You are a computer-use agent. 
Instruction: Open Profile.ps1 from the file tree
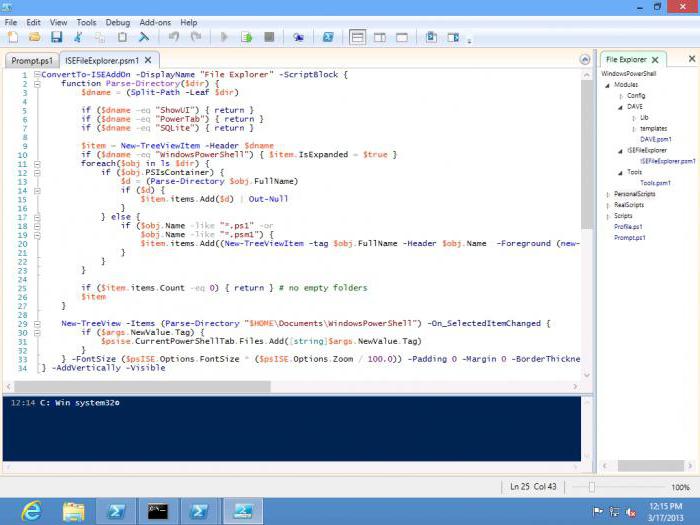pyautogui.click(x=628, y=227)
